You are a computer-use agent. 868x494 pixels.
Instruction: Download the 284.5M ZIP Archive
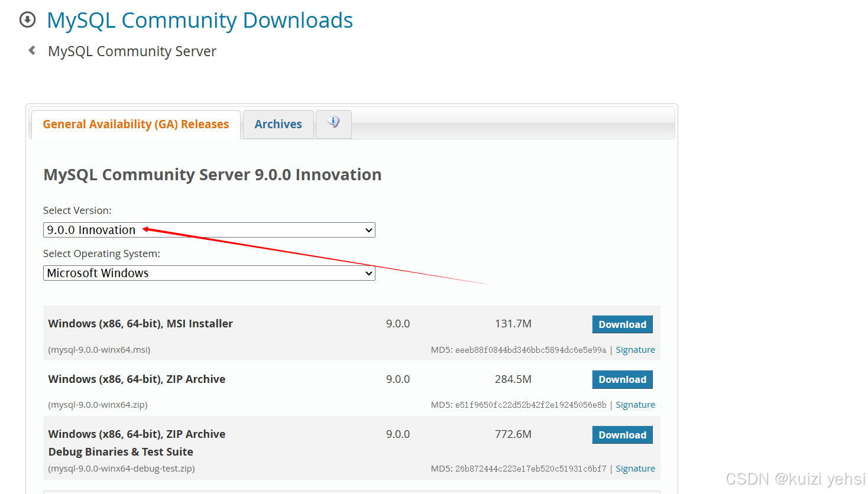622,379
